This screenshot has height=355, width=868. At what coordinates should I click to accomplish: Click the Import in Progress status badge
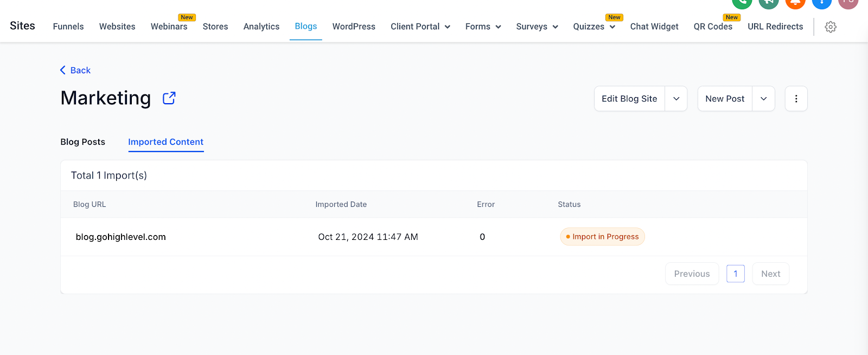pyautogui.click(x=602, y=237)
